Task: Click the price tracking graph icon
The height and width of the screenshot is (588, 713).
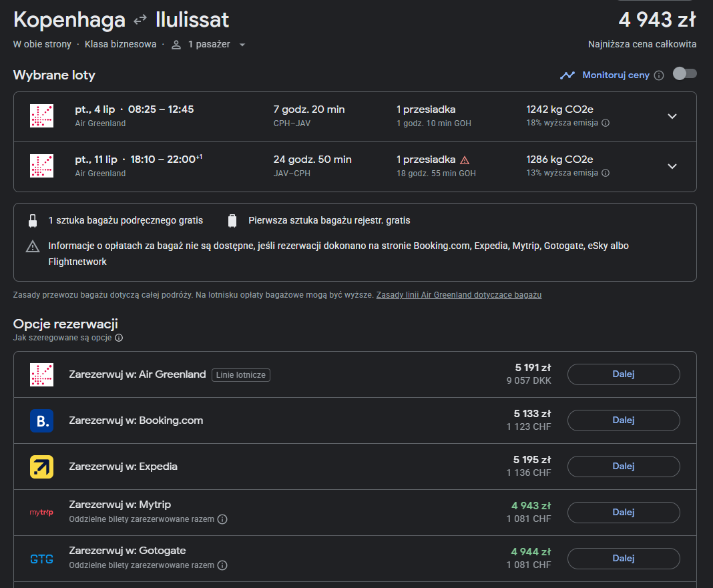Action: point(567,75)
